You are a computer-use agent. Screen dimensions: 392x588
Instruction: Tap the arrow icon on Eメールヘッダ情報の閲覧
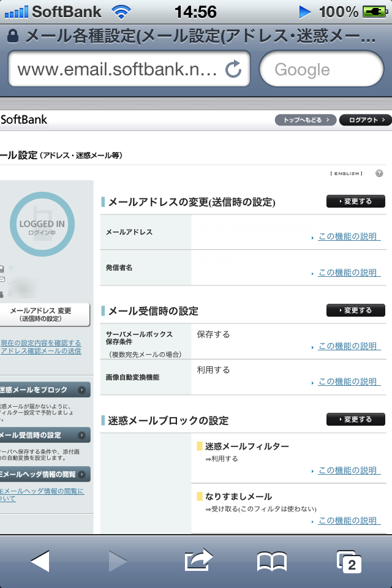pos(81,474)
